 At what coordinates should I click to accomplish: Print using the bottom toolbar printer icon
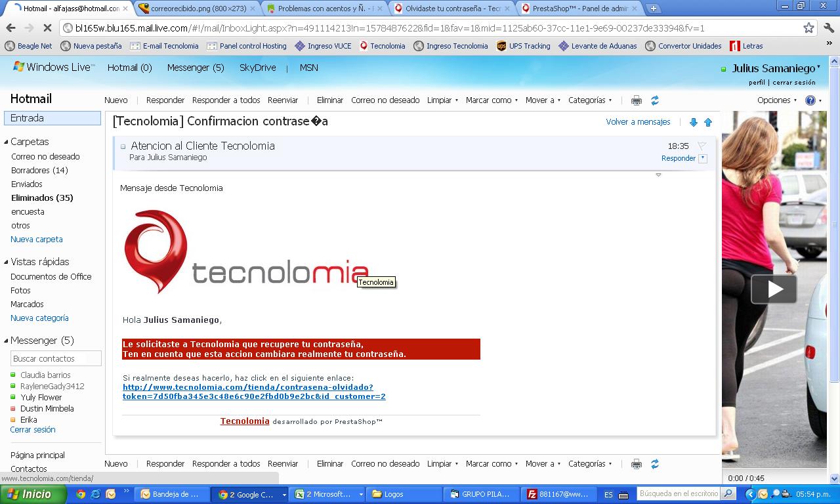636,464
